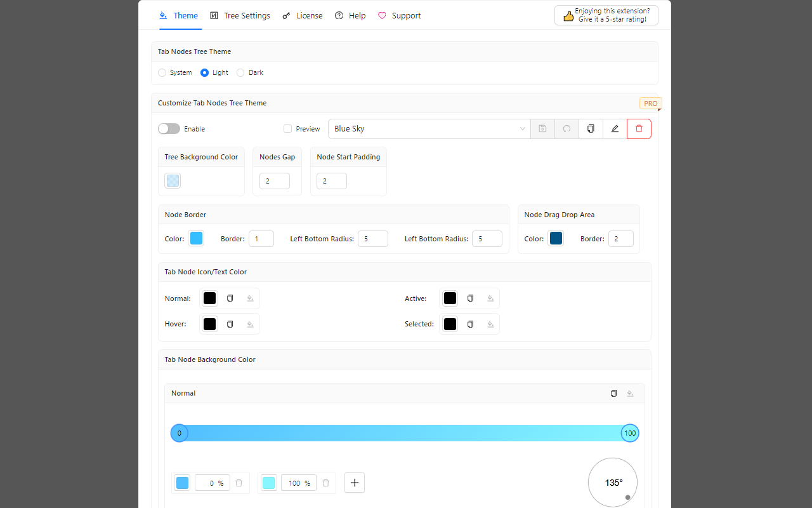Give the extension a 5-star rating
Viewport: 812px width, 508px height.
(x=606, y=14)
